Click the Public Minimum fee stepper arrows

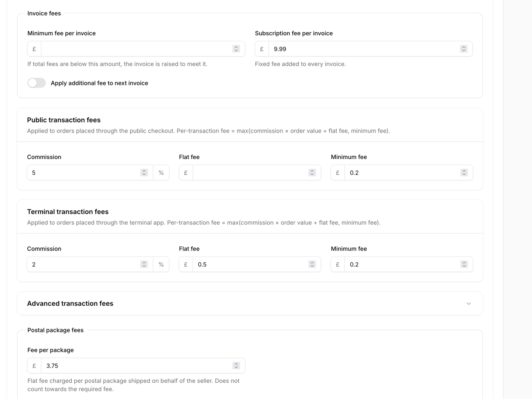tap(464, 173)
